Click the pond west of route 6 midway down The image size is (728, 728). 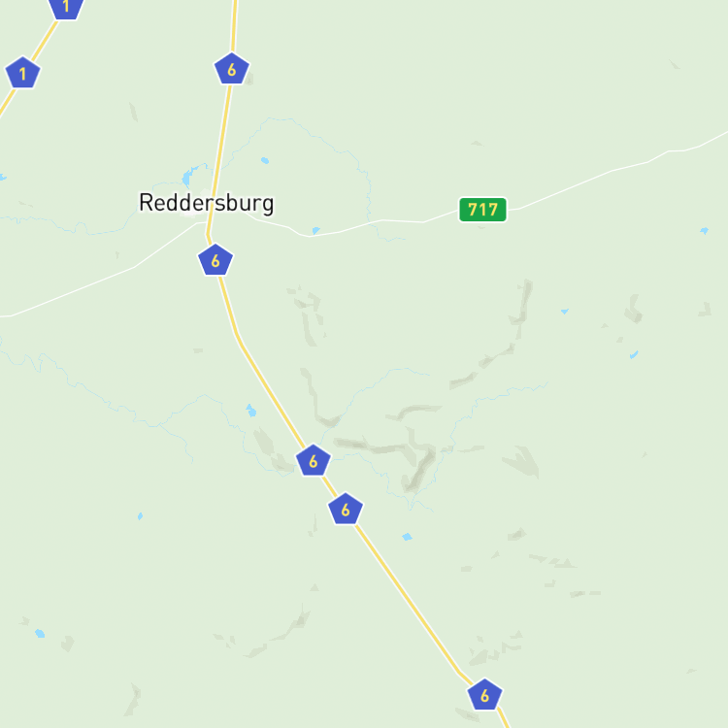tap(251, 411)
